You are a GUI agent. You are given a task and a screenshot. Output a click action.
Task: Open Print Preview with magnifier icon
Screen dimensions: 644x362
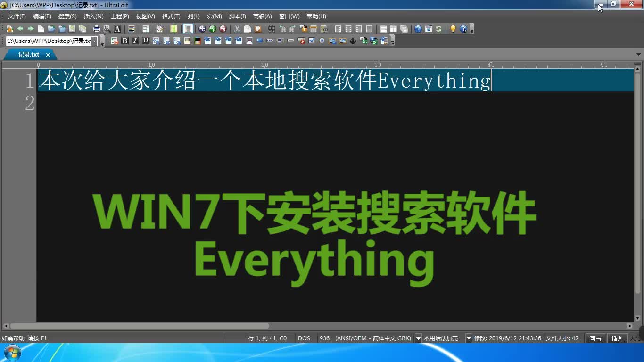tap(107, 29)
